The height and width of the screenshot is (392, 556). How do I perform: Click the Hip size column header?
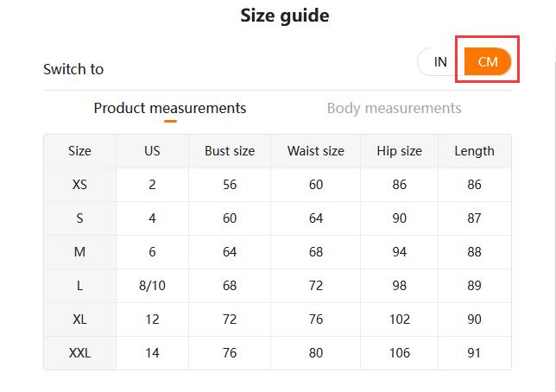[399, 151]
